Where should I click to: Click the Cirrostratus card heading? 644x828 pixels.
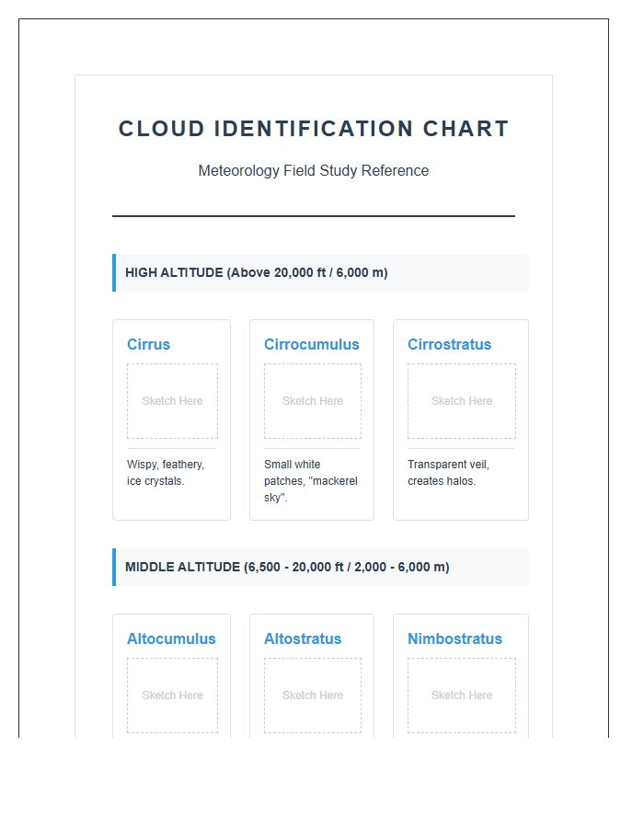click(449, 344)
